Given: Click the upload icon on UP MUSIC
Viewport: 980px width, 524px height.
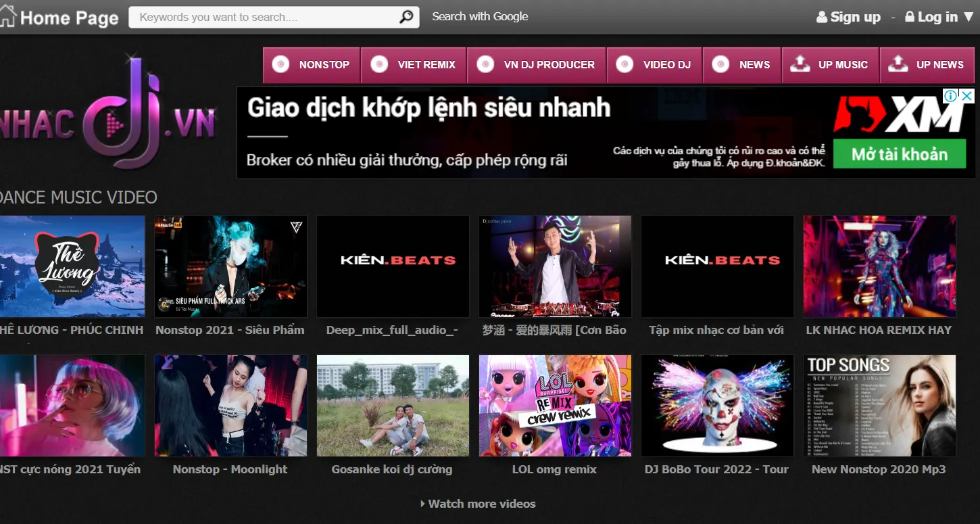Looking at the screenshot, I should coord(800,64).
